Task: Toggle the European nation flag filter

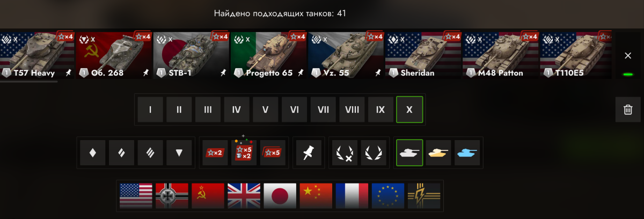Action: [388, 195]
